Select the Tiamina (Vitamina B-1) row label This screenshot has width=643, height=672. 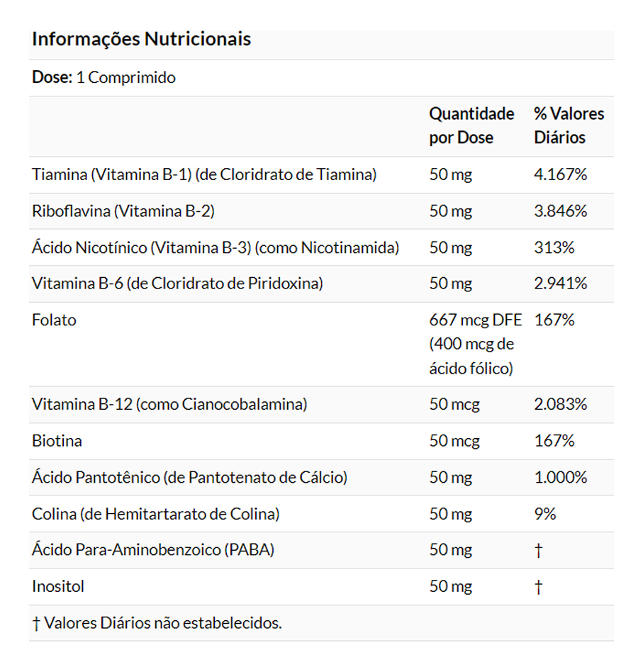203,174
